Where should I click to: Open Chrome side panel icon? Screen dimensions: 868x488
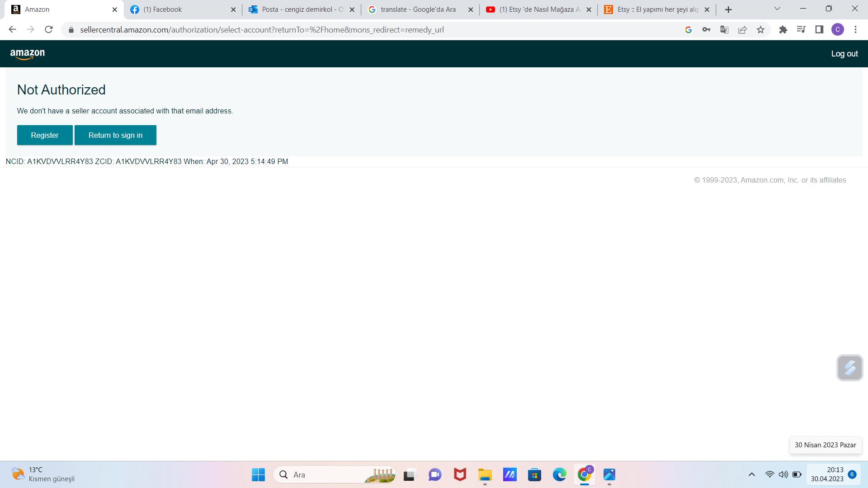click(x=819, y=29)
